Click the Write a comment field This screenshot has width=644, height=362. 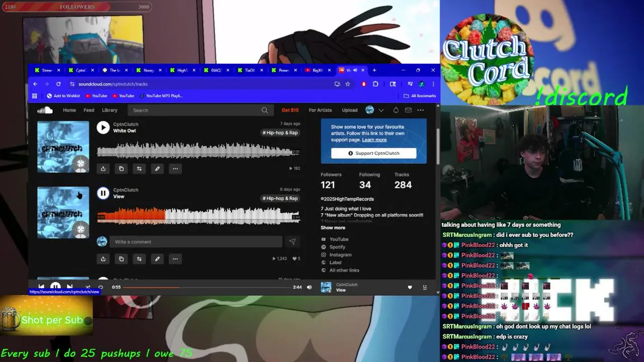coord(196,242)
